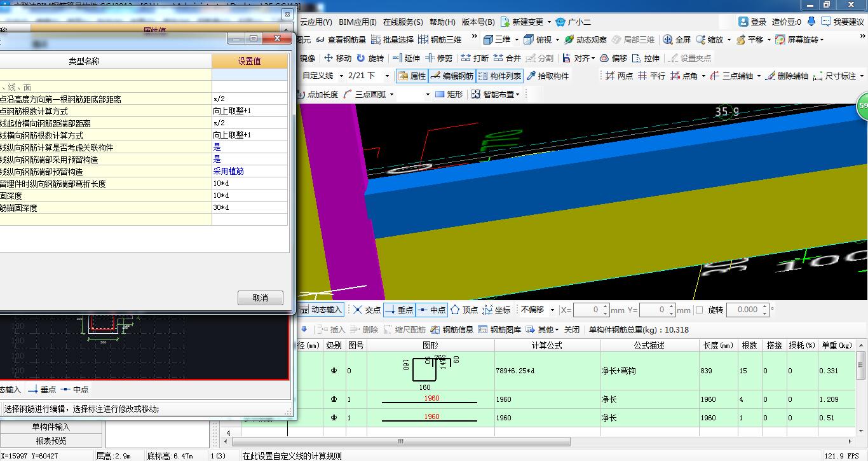Screen dimensions: 868x461
Task: Select the 移动 move tool
Action: point(337,58)
